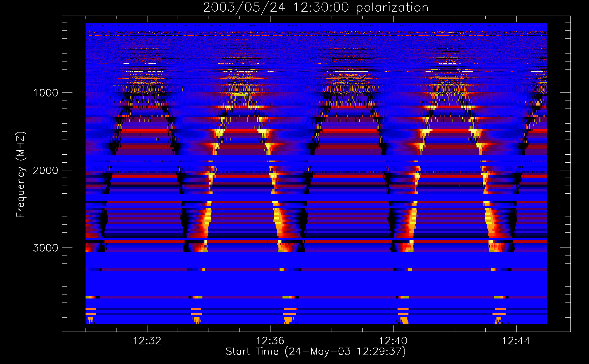Image resolution: width=589 pixels, height=364 pixels.
Task: Click the plot title '2003/05/24 12:30:00 polarization'
Action: click(x=316, y=8)
